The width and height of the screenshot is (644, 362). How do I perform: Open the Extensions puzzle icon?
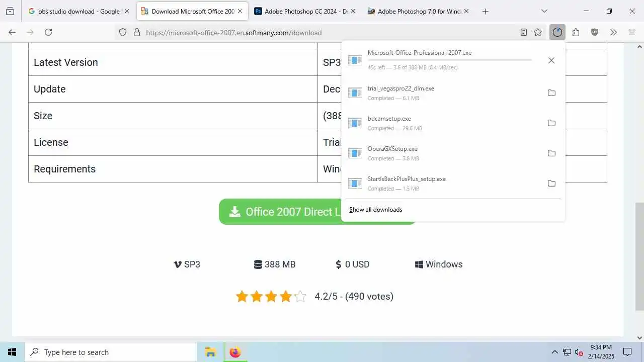(x=576, y=32)
